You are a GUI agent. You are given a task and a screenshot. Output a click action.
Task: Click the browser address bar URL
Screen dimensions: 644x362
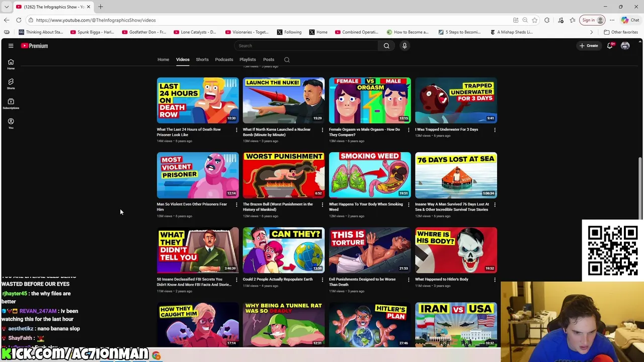[x=96, y=20]
